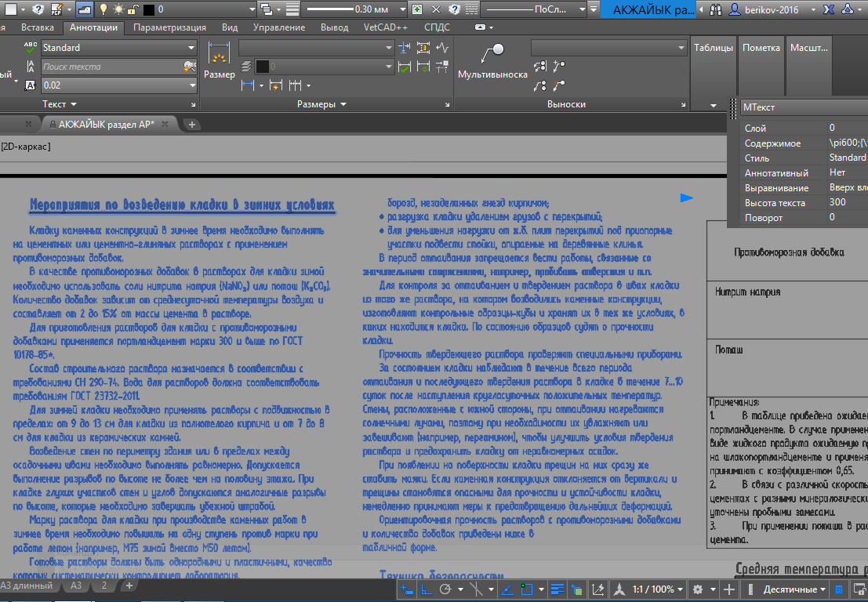Open the Управление ribbon tab

tap(279, 27)
